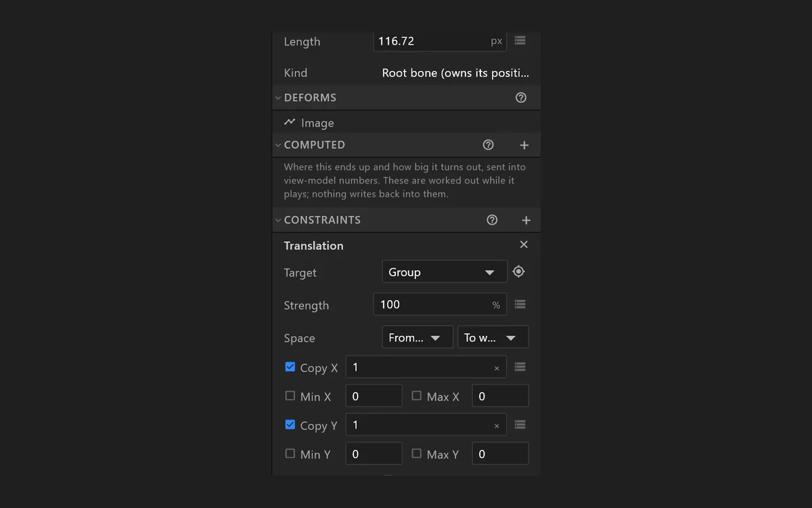812x508 pixels.
Task: Click the Copy X field list icon
Action: (x=520, y=366)
